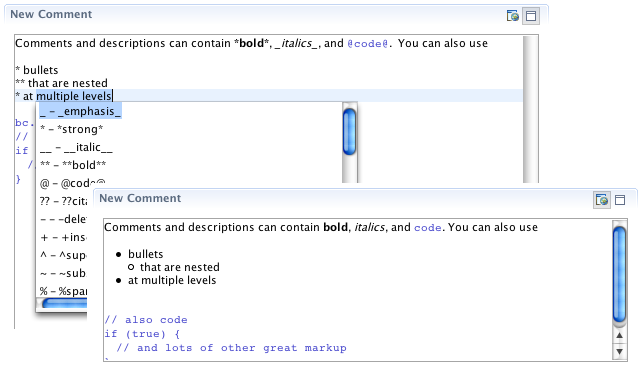Pick the "- - -dele" deleted text proposal
640x368 pixels.
(63, 219)
